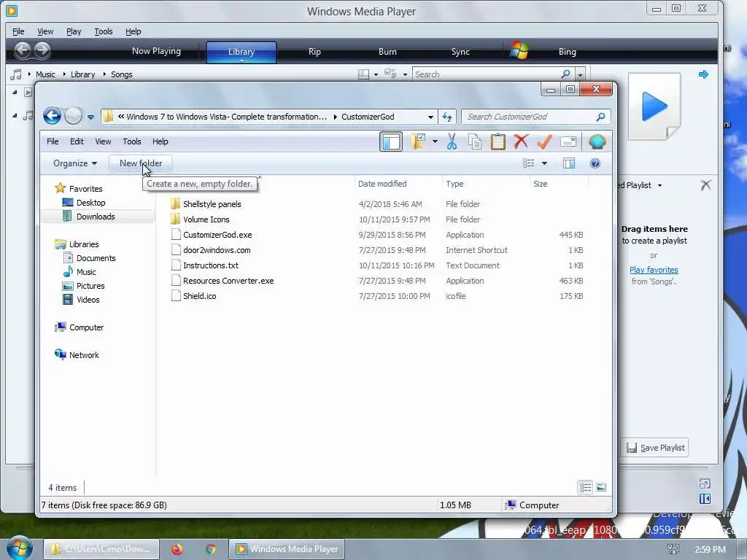Open Explorer Tools menu

point(132,141)
